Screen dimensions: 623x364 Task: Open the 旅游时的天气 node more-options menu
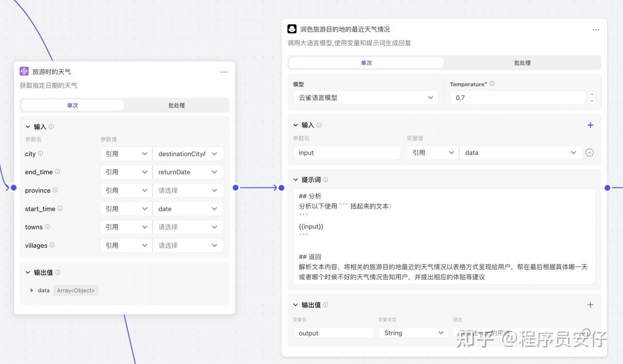pos(224,72)
